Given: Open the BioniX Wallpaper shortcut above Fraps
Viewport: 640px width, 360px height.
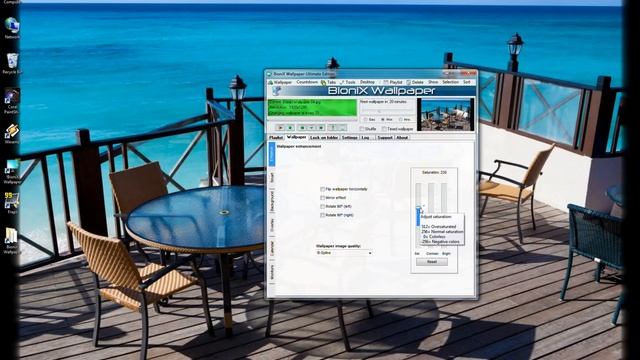Looking at the screenshot, I should tap(12, 171).
